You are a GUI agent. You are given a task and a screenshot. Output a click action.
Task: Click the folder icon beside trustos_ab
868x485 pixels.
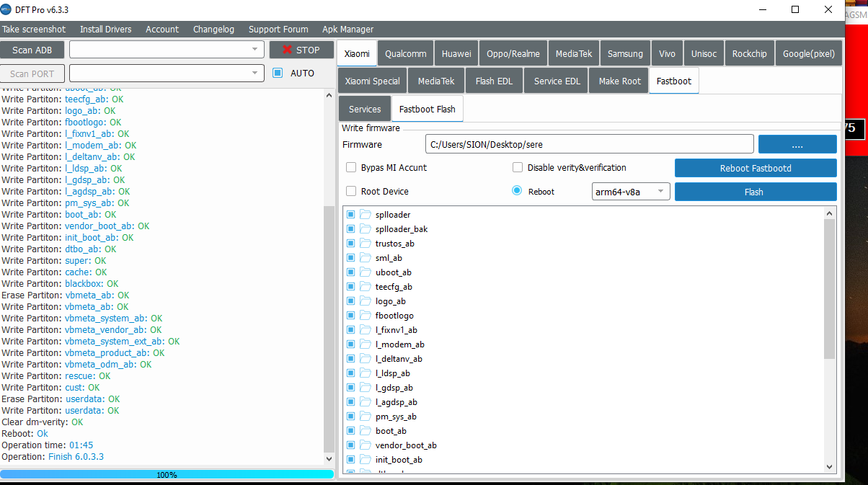365,244
